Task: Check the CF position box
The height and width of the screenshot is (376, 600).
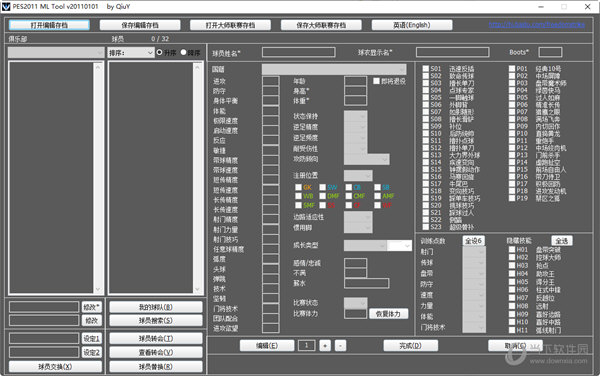Action: point(349,205)
